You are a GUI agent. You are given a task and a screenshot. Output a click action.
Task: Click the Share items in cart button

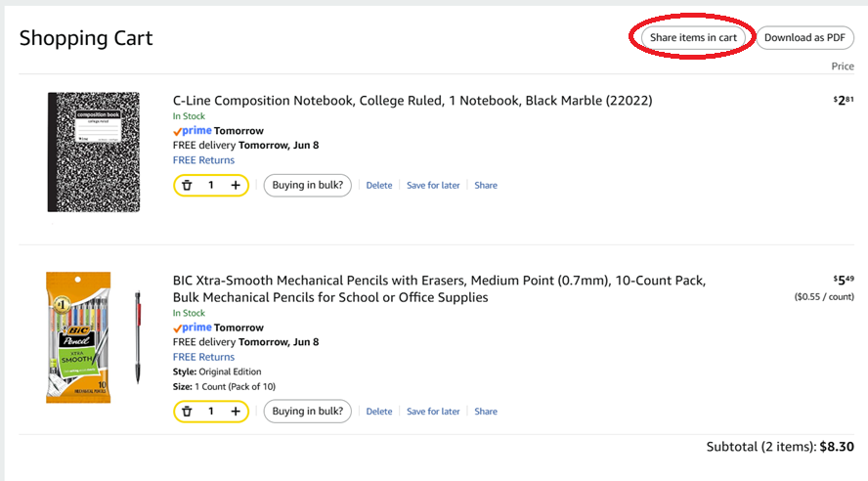pyautogui.click(x=693, y=37)
